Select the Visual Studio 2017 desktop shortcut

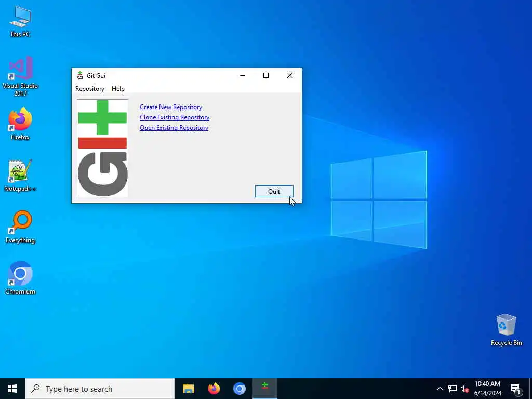point(20,76)
